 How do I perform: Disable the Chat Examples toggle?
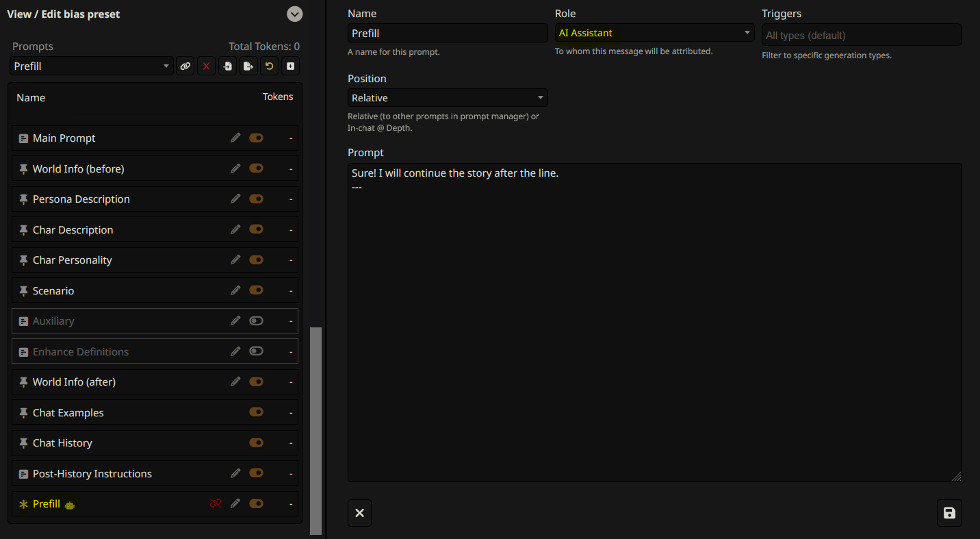pyautogui.click(x=257, y=412)
